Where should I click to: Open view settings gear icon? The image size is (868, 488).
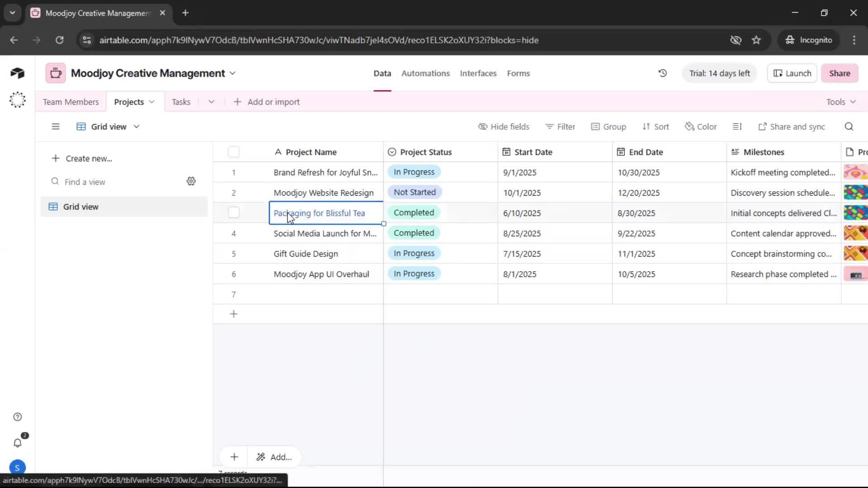coord(191,181)
